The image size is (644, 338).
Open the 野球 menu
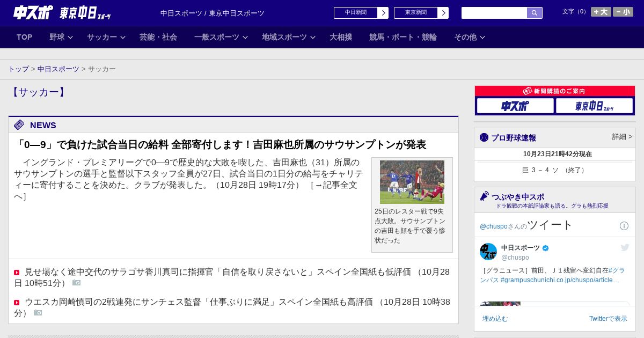[57, 37]
